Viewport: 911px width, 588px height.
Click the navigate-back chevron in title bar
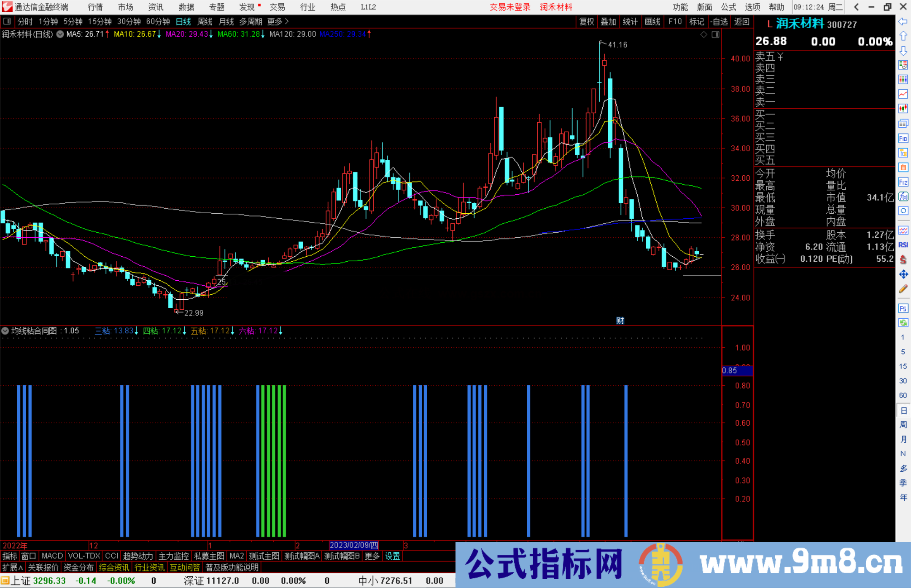point(857,7)
